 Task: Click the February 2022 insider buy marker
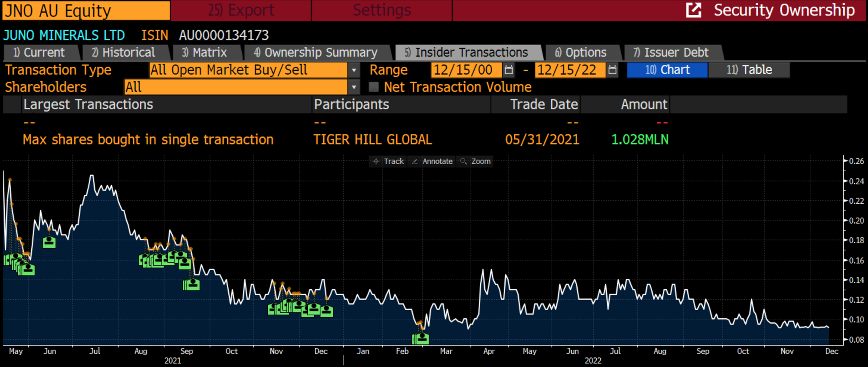[421, 338]
